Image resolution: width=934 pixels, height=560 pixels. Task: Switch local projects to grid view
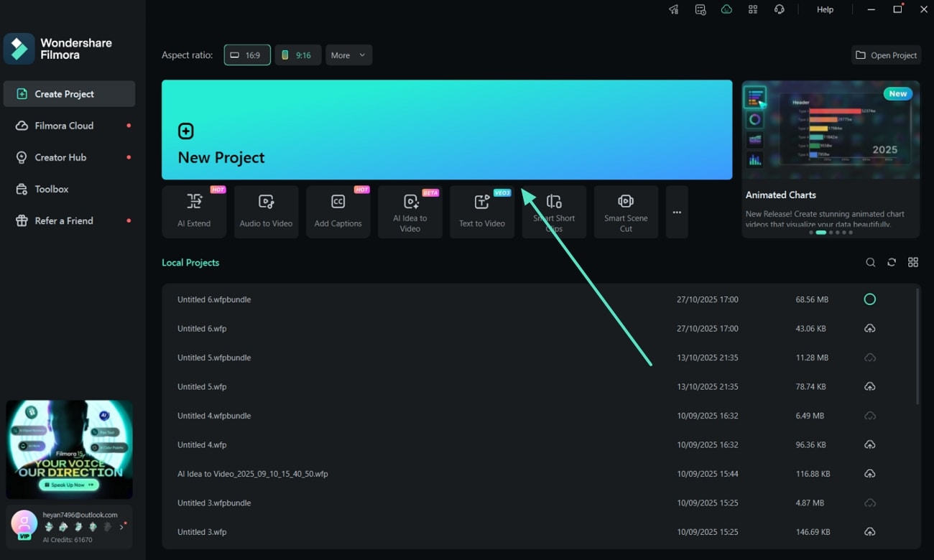(x=913, y=263)
